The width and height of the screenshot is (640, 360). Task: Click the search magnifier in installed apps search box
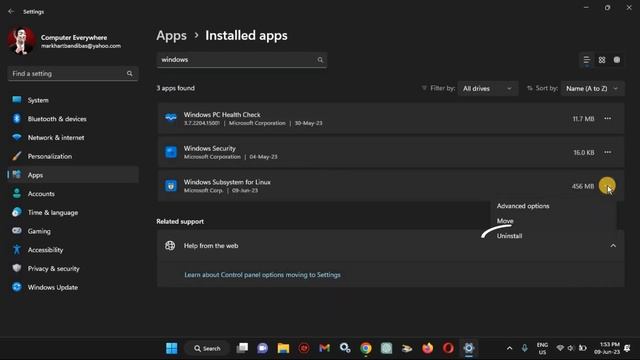pos(320,60)
